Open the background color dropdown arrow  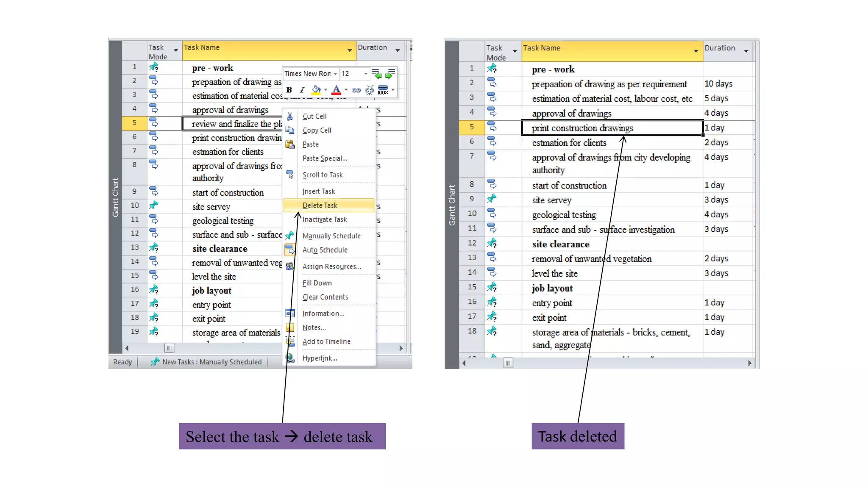(x=325, y=90)
